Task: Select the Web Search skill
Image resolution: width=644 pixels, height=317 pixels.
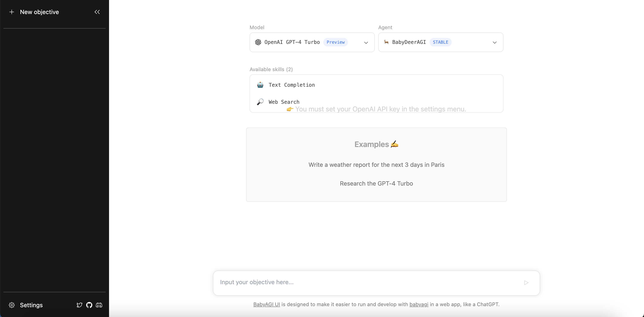Action: pyautogui.click(x=284, y=102)
